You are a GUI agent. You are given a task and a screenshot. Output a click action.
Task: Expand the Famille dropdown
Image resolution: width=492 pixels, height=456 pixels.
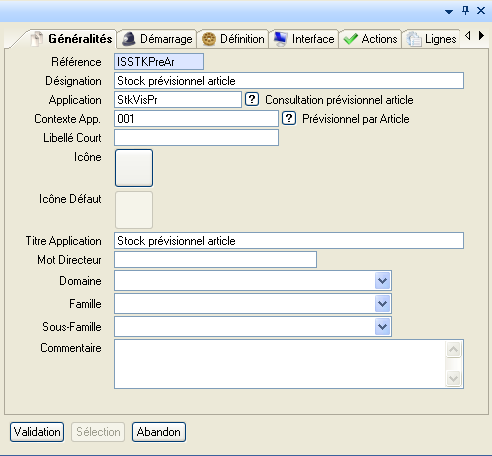[382, 304]
